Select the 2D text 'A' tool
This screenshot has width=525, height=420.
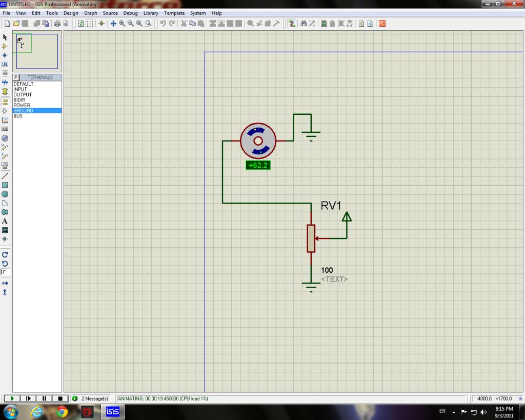(5, 221)
